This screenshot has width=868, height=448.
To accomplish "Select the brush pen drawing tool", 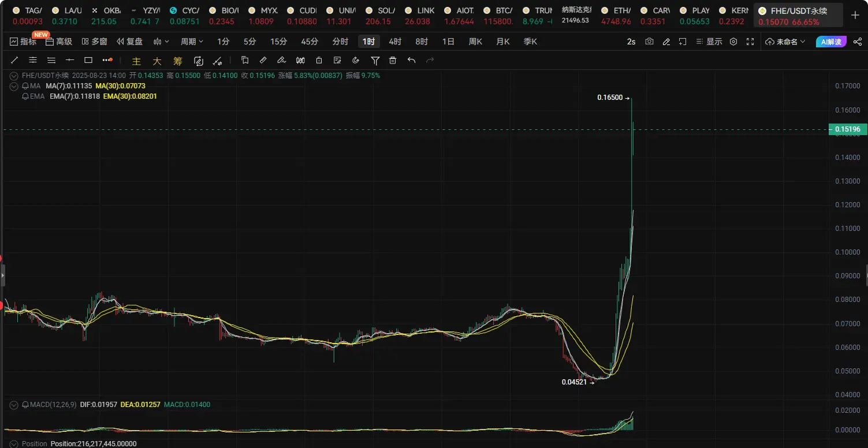I will point(281,60).
